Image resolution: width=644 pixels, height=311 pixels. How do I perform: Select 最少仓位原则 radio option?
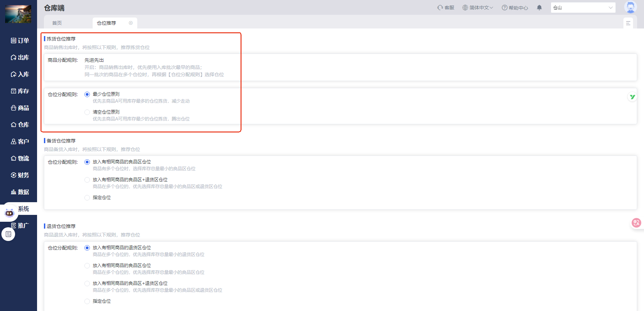[x=87, y=94]
